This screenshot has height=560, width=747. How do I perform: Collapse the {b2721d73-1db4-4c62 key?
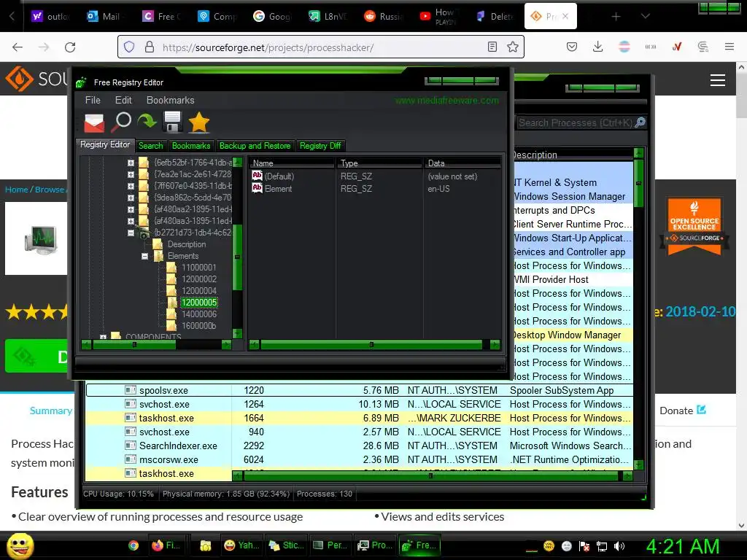tap(131, 233)
